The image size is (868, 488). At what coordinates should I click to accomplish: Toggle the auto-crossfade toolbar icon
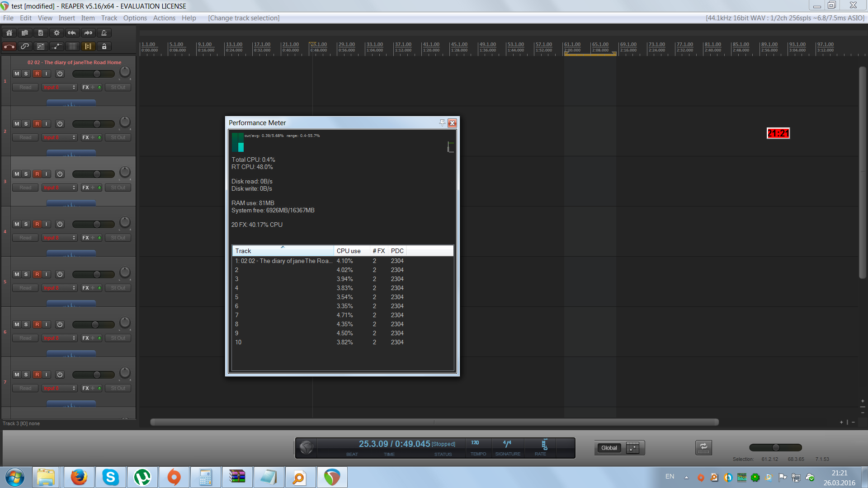coord(9,47)
